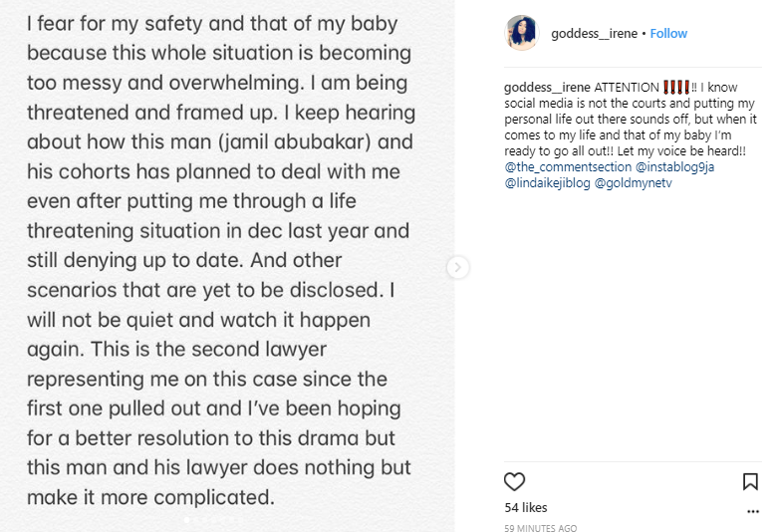Screen dimensions: 777x532
Task: Like the post with the heart icon
Action: [514, 482]
